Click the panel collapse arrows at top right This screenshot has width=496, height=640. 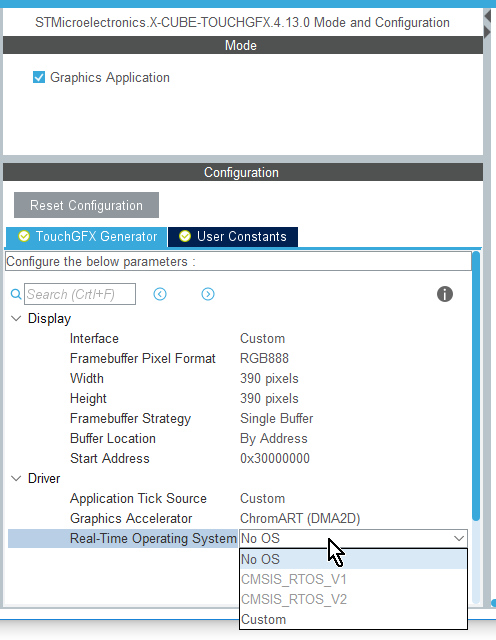487,24
